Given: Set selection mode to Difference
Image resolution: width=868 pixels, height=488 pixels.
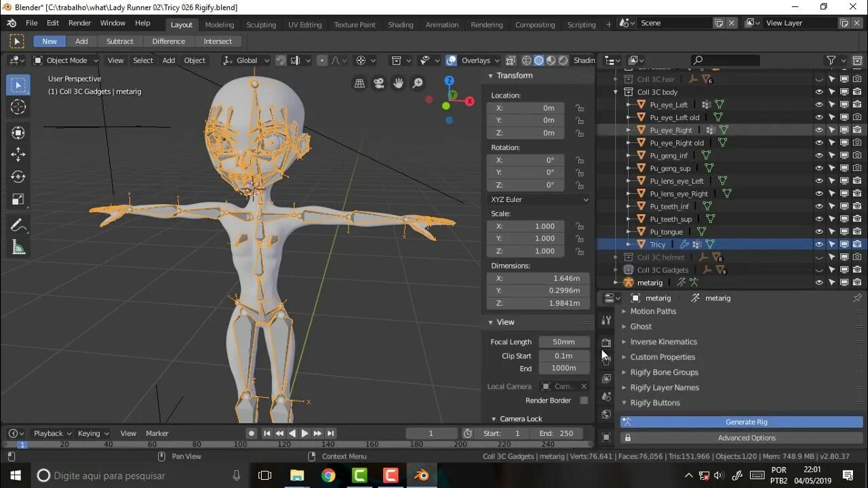Looking at the screenshot, I should [x=168, y=41].
